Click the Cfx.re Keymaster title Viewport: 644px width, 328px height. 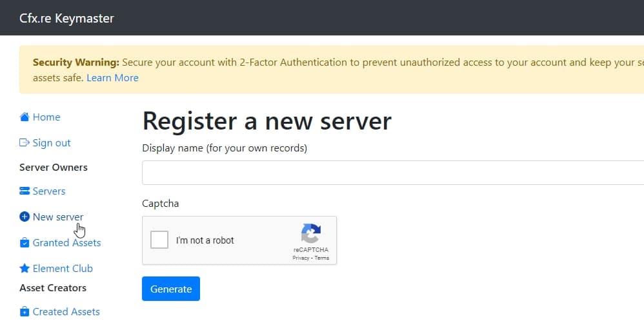pyautogui.click(x=66, y=18)
